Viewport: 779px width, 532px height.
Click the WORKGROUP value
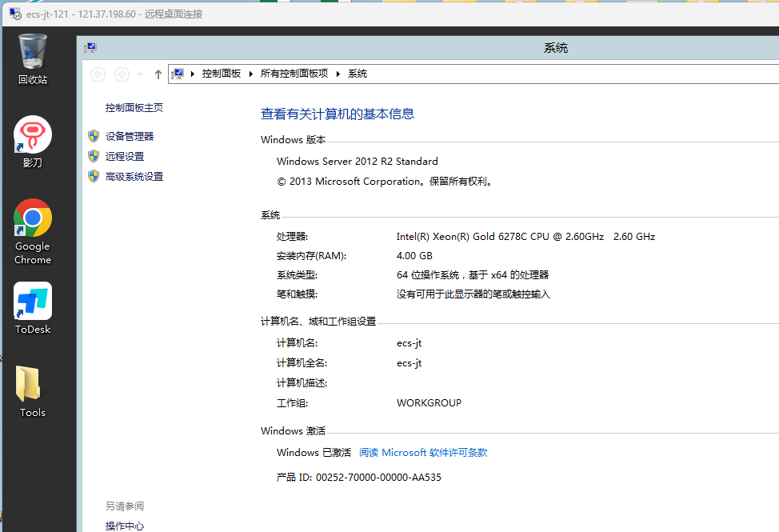[x=429, y=403]
